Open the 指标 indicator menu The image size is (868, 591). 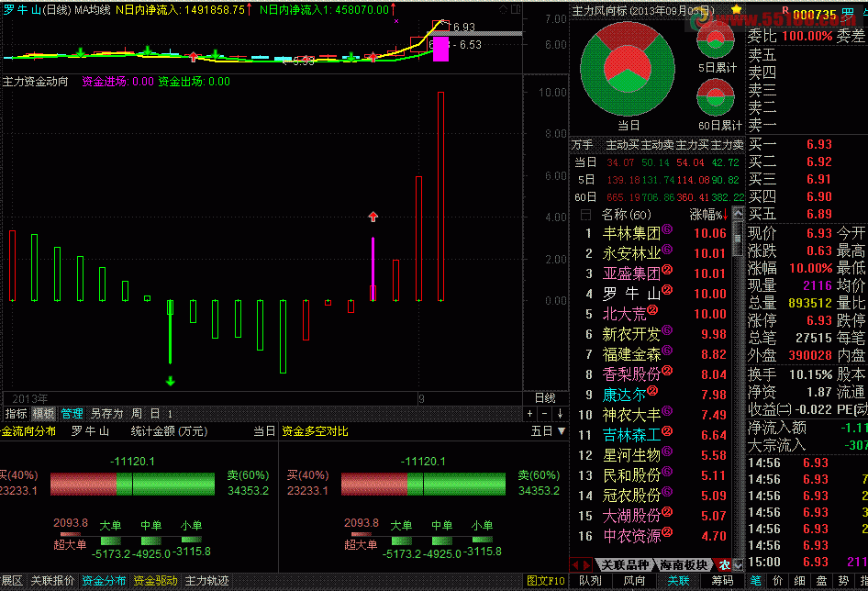point(16,414)
